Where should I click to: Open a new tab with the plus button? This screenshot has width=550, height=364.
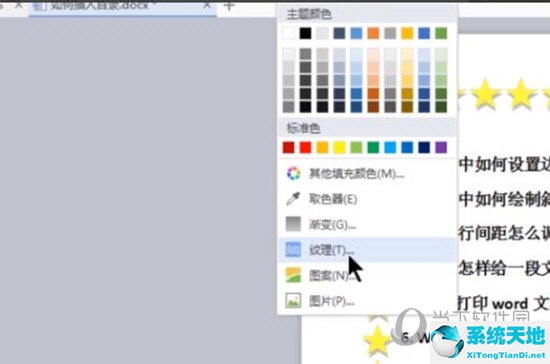tap(229, 6)
